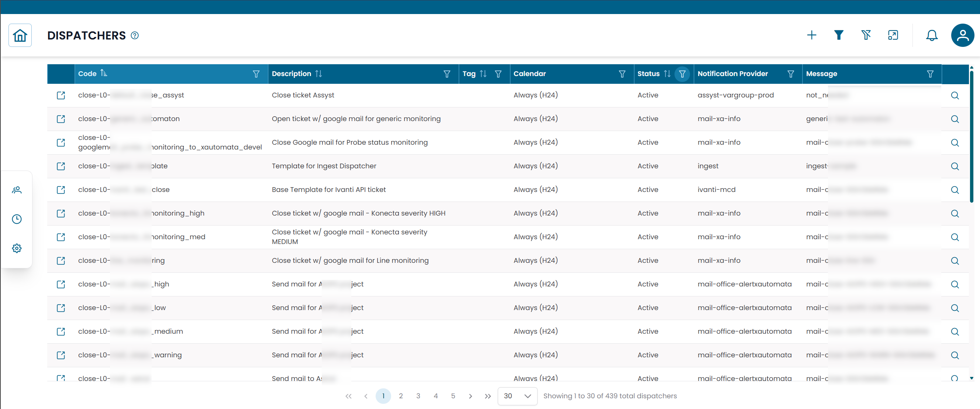Open the user profile avatar
The image size is (980, 409).
[x=962, y=35]
